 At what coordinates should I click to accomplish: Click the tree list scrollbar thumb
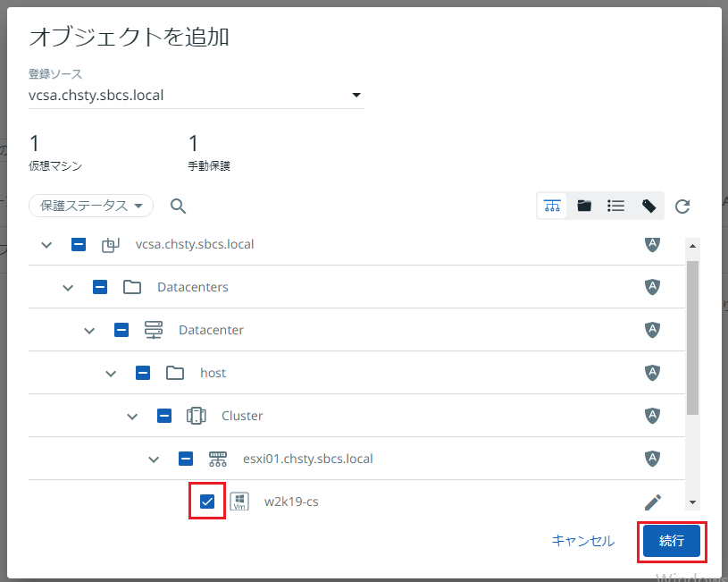click(x=692, y=337)
